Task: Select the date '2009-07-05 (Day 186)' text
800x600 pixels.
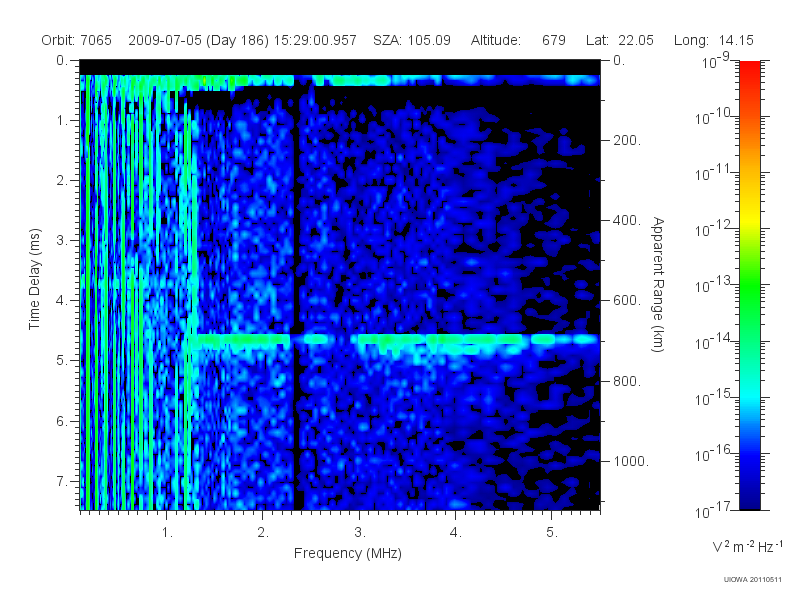Action: click(198, 40)
